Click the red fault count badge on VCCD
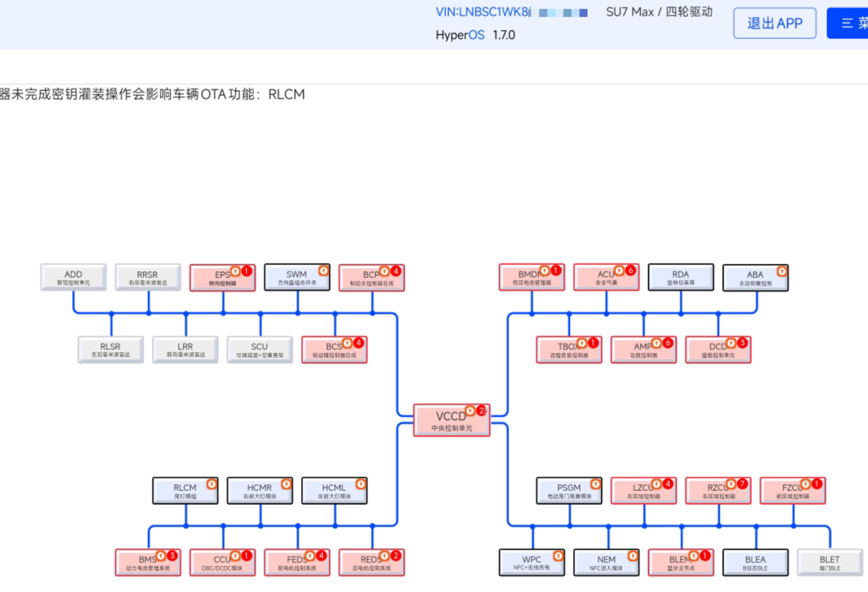The width and height of the screenshot is (868, 592). [482, 411]
